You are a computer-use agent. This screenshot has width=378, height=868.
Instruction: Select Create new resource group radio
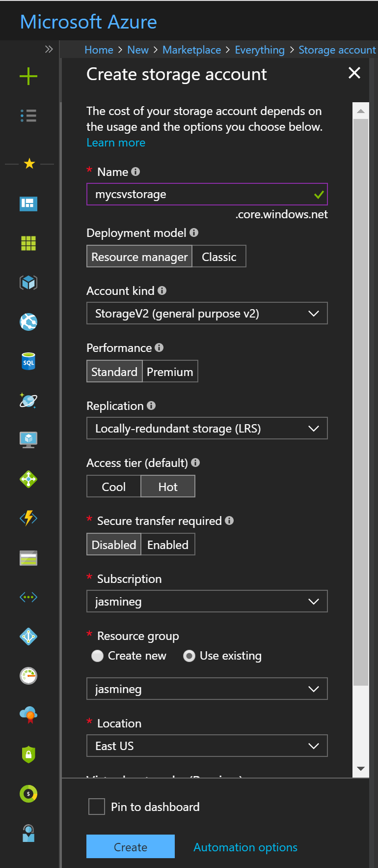pyautogui.click(x=97, y=656)
